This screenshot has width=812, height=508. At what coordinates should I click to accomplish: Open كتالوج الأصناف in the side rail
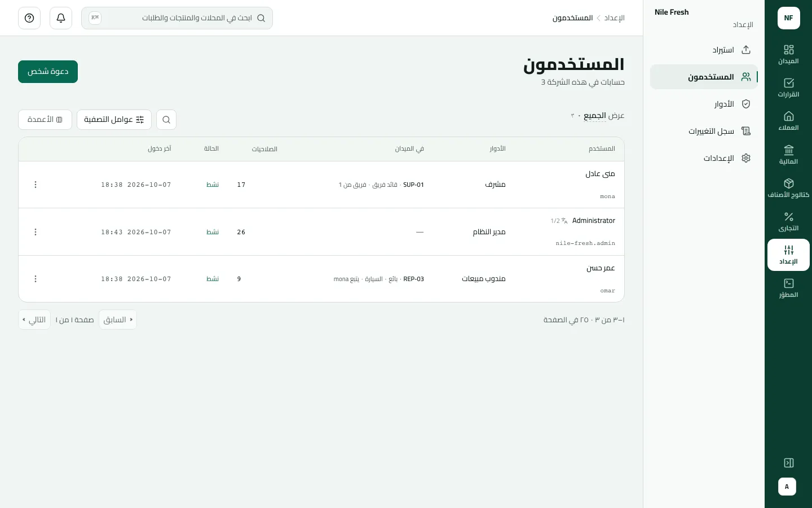coord(788,189)
